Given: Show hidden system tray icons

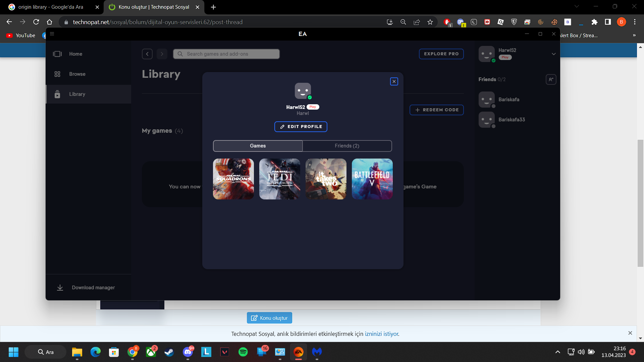Looking at the screenshot, I should [x=557, y=352].
